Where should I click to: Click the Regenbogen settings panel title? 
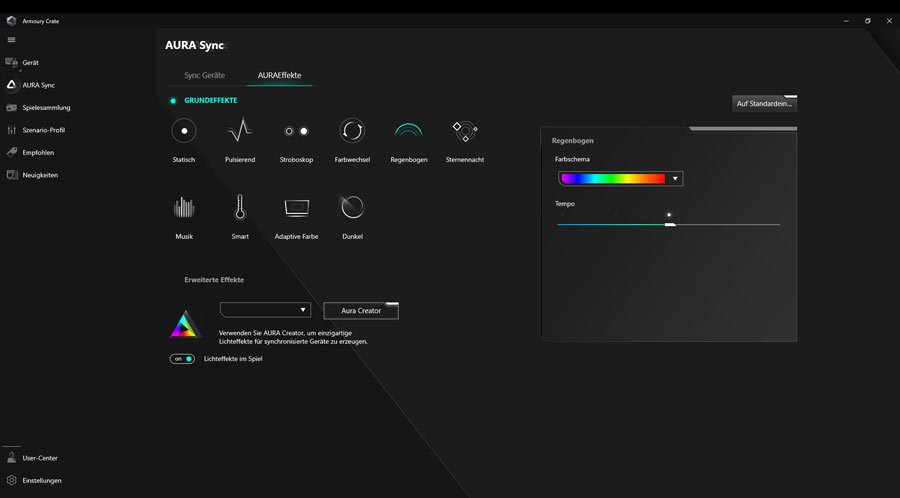(x=572, y=141)
